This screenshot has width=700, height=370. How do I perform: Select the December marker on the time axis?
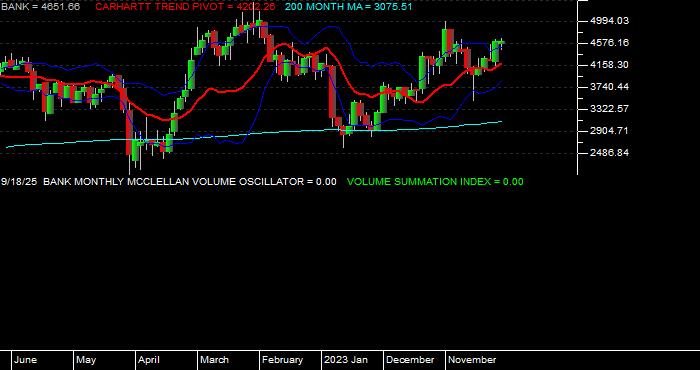pos(410,360)
